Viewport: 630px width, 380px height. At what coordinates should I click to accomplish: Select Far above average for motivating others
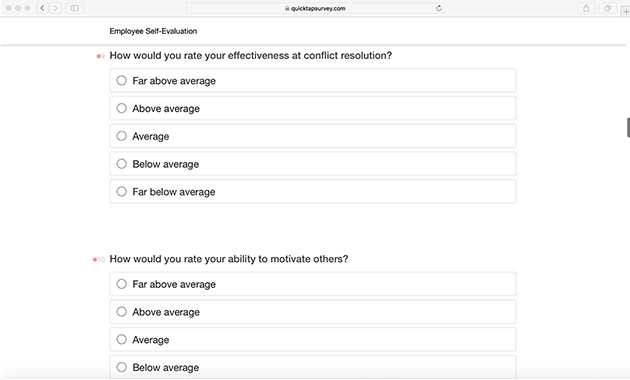[313, 284]
